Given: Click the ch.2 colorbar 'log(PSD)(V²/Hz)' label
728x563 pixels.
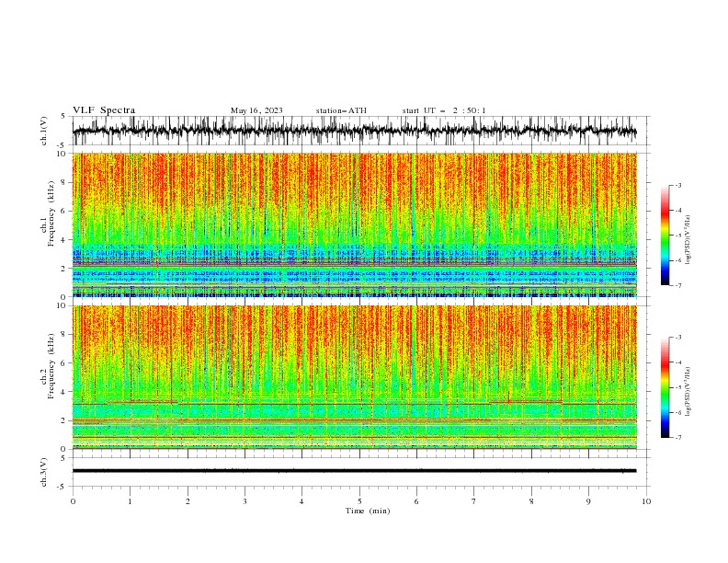Looking at the screenshot, I should click(688, 391).
